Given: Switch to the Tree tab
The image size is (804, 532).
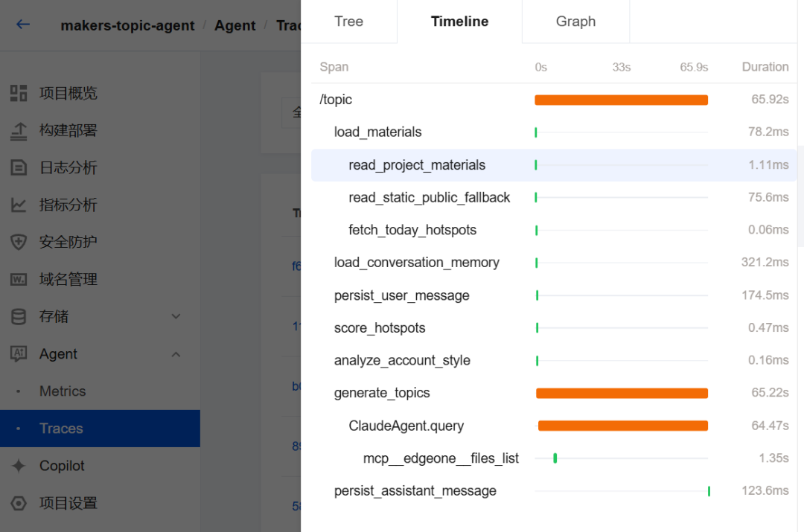Looking at the screenshot, I should point(348,22).
